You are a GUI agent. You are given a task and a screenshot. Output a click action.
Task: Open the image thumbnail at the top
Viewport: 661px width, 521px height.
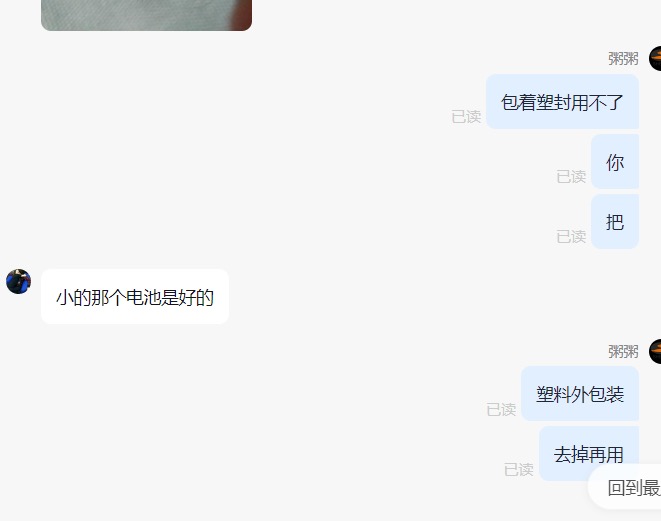pyautogui.click(x=146, y=15)
